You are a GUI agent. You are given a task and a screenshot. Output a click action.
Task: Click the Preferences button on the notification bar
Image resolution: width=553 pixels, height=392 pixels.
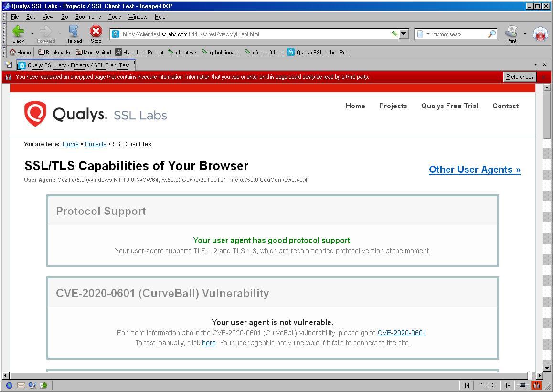[520, 77]
